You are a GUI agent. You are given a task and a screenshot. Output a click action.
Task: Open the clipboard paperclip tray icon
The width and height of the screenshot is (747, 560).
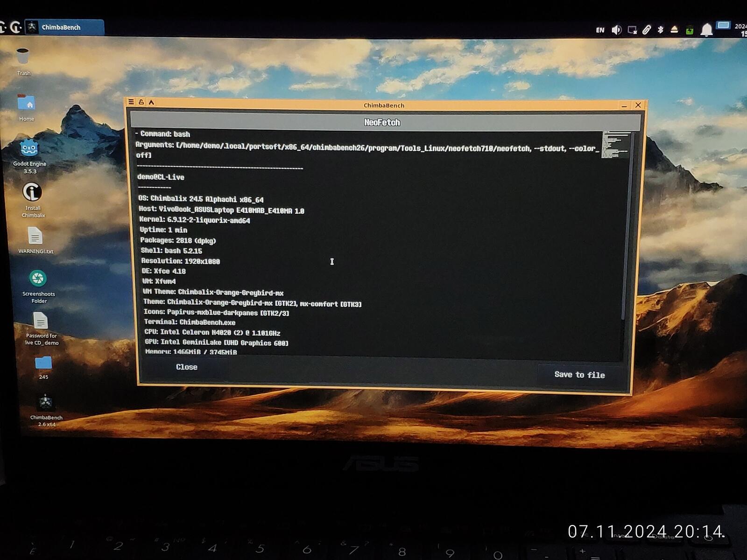pos(647,30)
